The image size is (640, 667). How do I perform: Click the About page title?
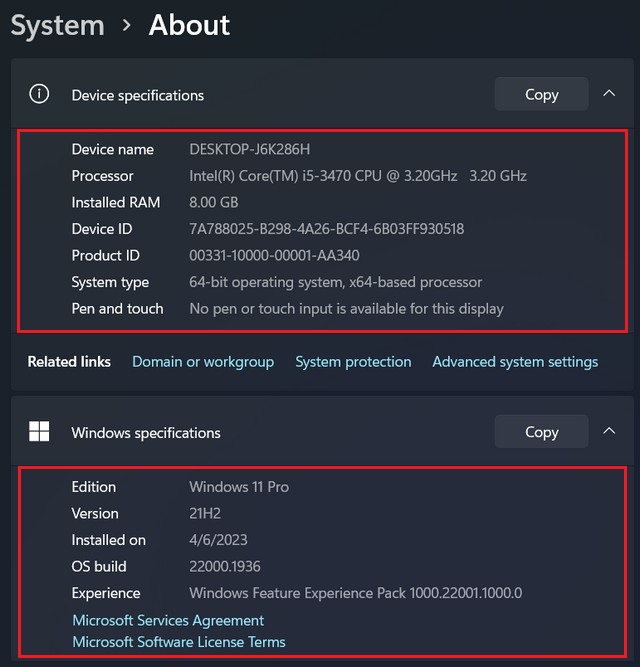pyautogui.click(x=190, y=25)
